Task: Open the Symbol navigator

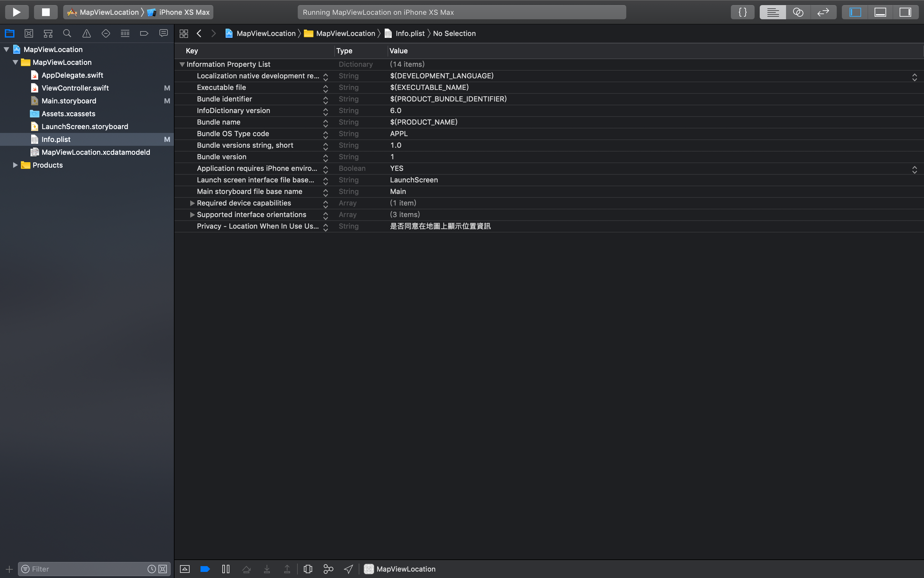Action: click(x=48, y=33)
